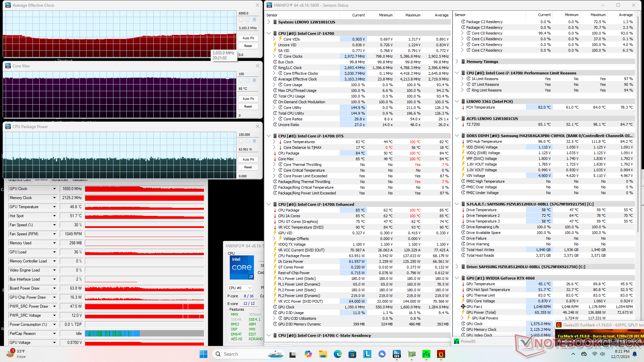
Task: Expand the System: LENOVO 12W1001CUS section
Action: pyautogui.click(x=269, y=22)
